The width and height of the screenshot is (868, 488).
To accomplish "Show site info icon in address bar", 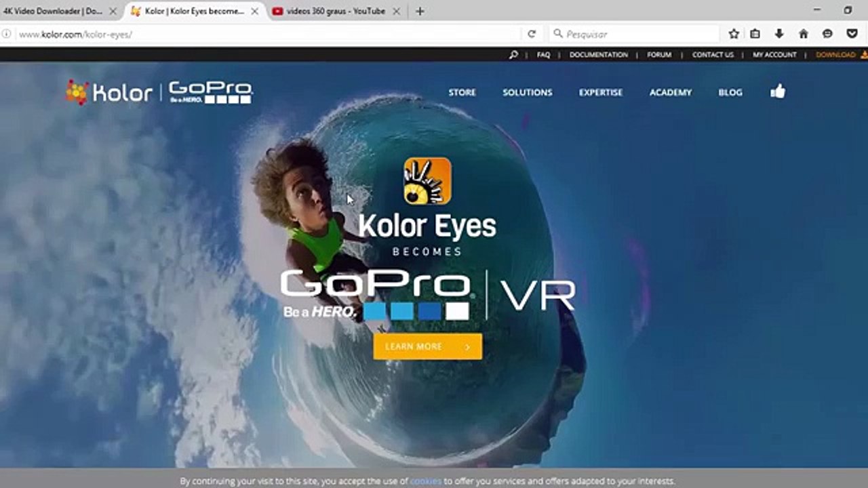I will 7,34.
